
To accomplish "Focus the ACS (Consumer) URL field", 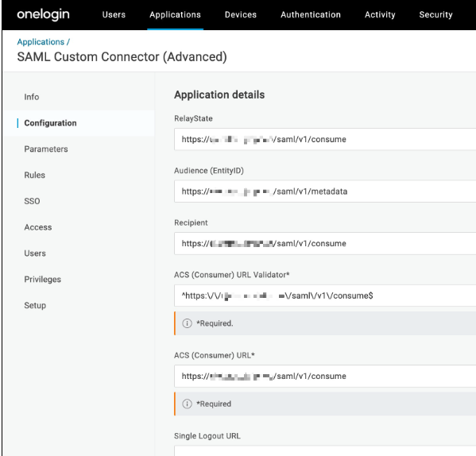I will (325, 377).
